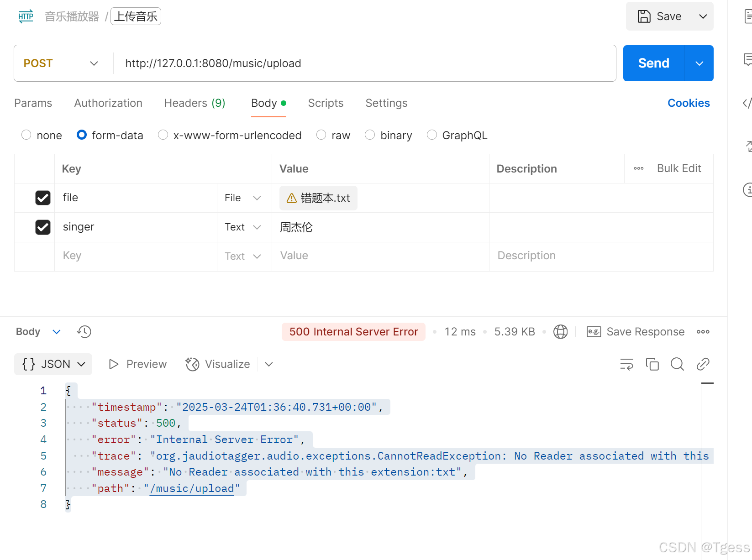Uncheck the singer form-data row
This screenshot has width=752, height=560.
[42, 227]
